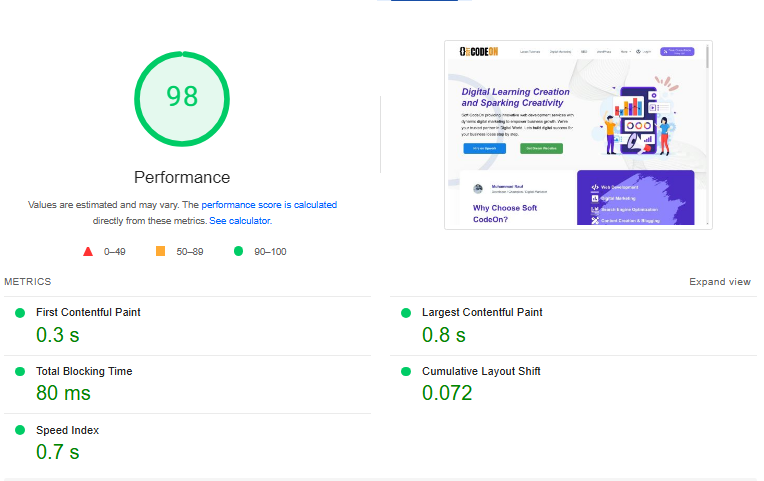Open the performance score is calculated link
This screenshot has height=481, width=764.
(269, 205)
